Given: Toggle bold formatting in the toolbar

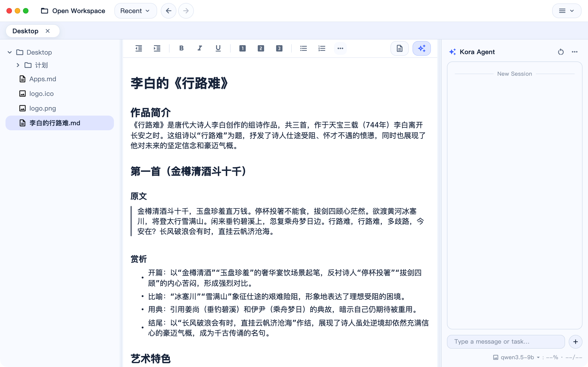Looking at the screenshot, I should click(181, 48).
